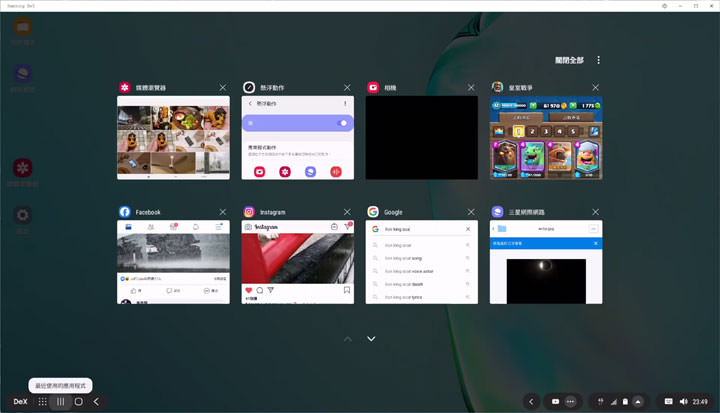Viewport: 720px width, 413px height.
Task: Expand notifications with the up-arrow circle icon
Action: 638,402
